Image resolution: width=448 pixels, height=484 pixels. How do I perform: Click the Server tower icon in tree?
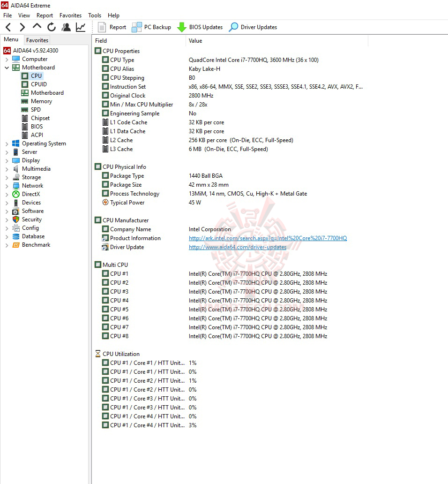tap(16, 152)
